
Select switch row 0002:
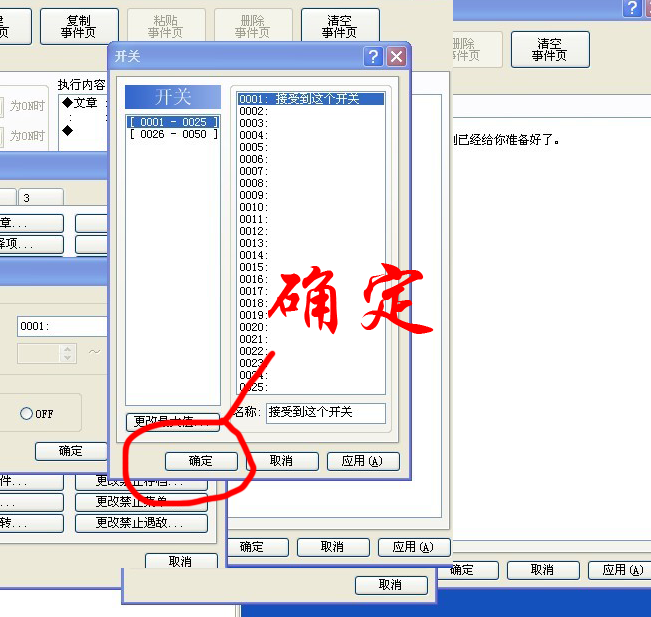tap(311, 111)
